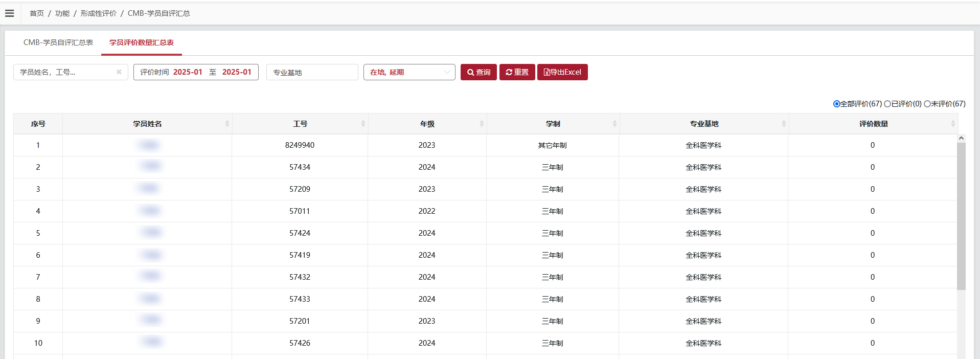Click 全科医学科 in the 57434 row
This screenshot has height=359, width=980.
703,167
